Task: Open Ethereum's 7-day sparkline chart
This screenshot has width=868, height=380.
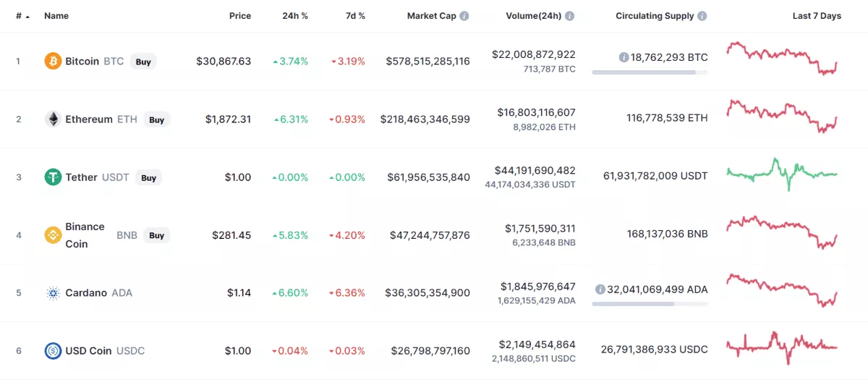Action: pyautogui.click(x=782, y=117)
